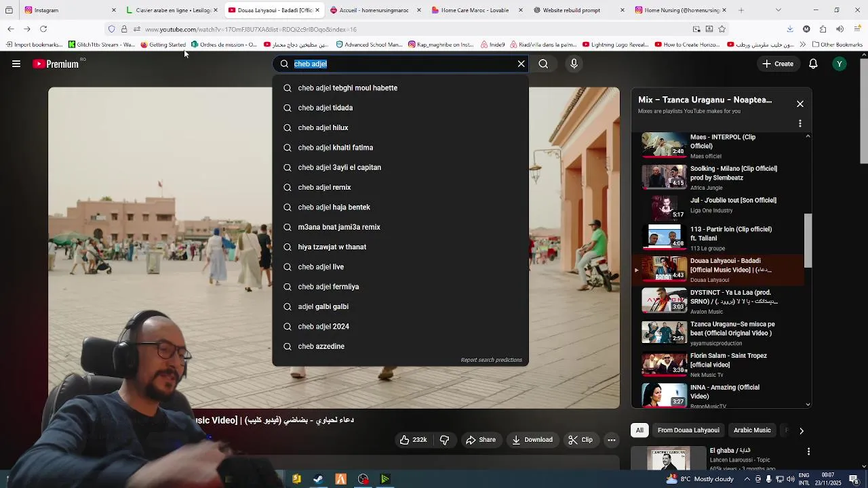868x488 pixels.
Task: Choose suggestion cheb adjel remix
Action: click(400, 187)
